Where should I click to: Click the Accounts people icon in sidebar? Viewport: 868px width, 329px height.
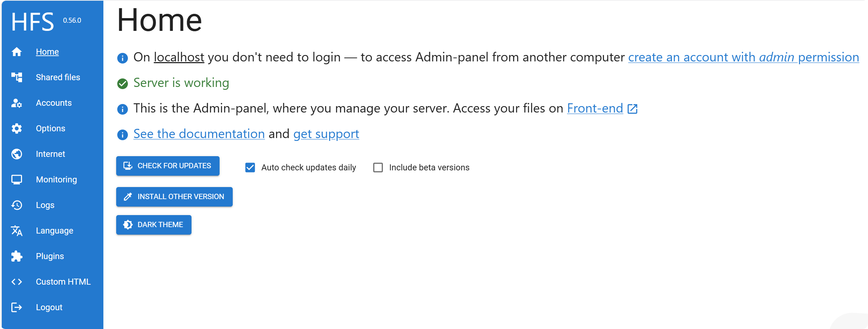pyautogui.click(x=17, y=103)
